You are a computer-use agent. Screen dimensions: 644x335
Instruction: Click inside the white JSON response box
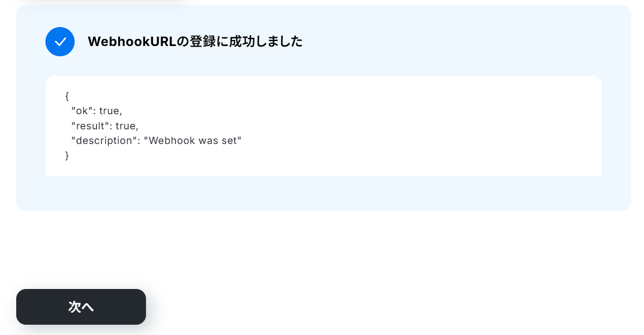point(323,126)
